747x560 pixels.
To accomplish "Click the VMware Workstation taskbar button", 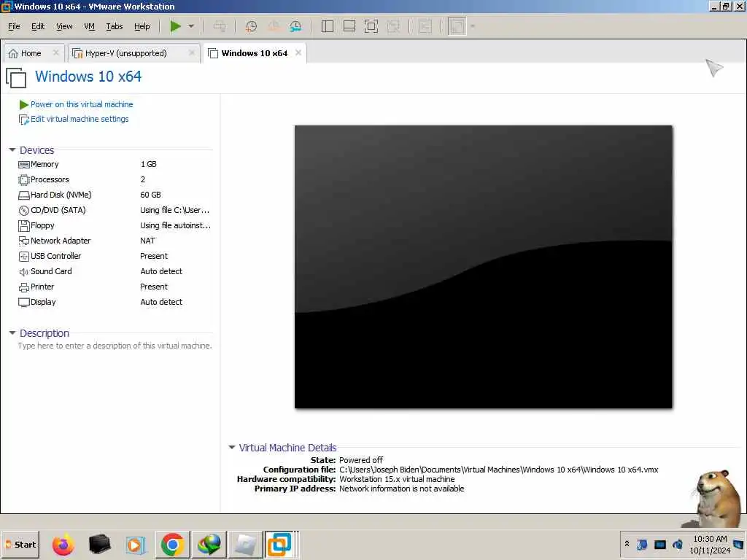I will click(x=279, y=544).
